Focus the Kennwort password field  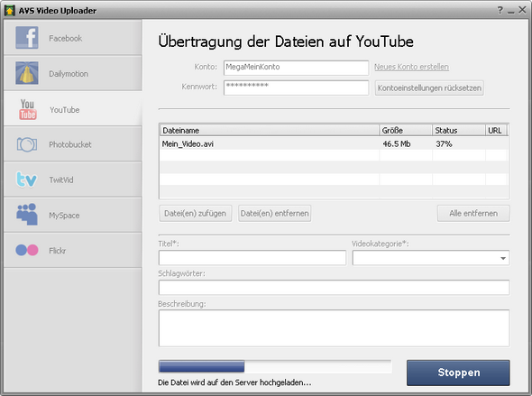coord(296,87)
